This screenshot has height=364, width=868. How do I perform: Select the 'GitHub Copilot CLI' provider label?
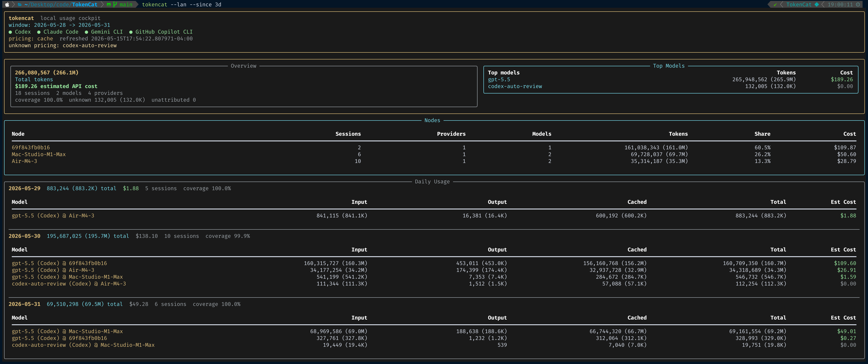coord(164,32)
